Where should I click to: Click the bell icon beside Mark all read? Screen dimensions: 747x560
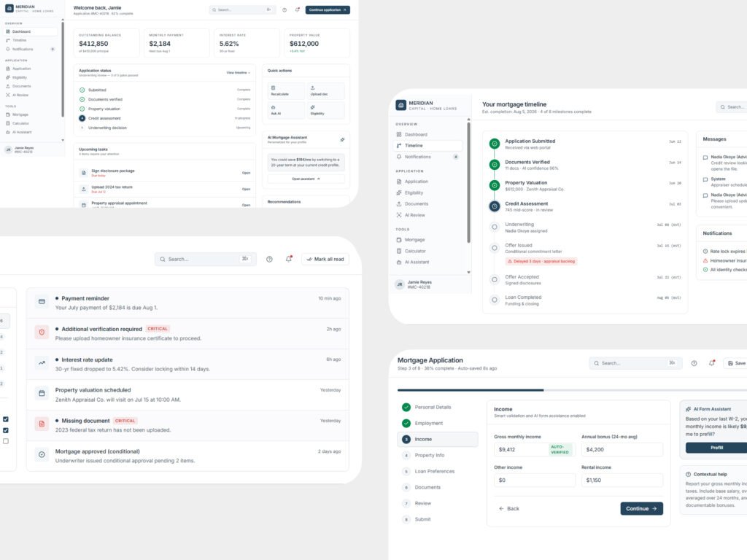click(x=289, y=259)
